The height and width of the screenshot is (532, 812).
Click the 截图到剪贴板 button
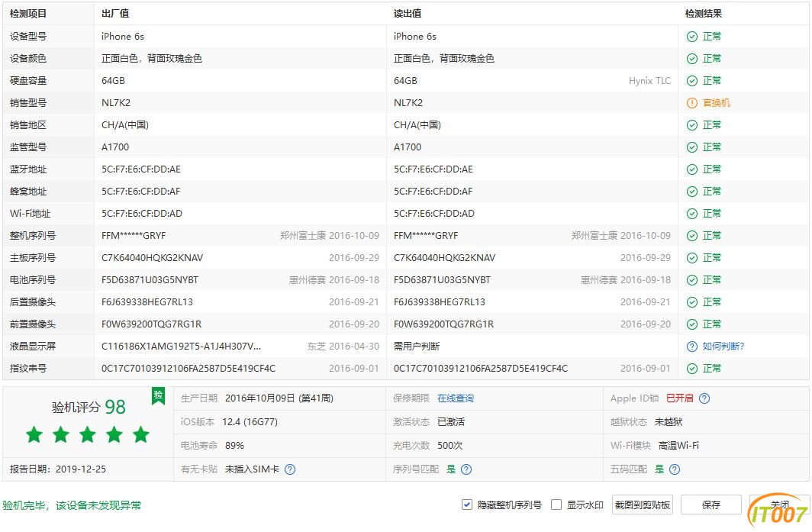pyautogui.click(x=643, y=505)
